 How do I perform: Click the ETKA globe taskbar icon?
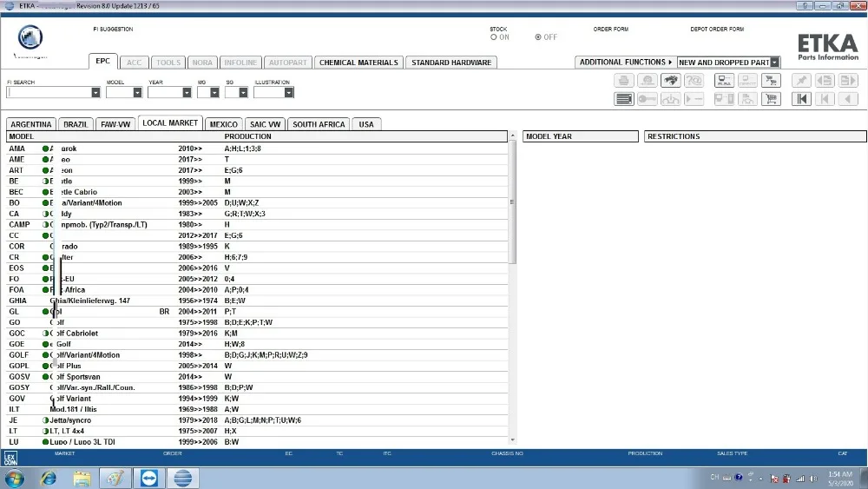[x=182, y=478]
